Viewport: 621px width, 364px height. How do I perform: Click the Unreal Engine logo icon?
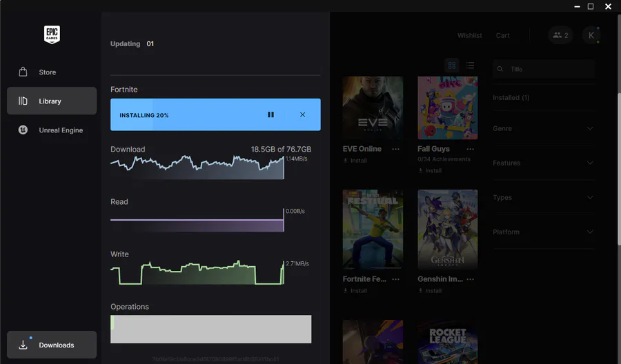pos(23,130)
